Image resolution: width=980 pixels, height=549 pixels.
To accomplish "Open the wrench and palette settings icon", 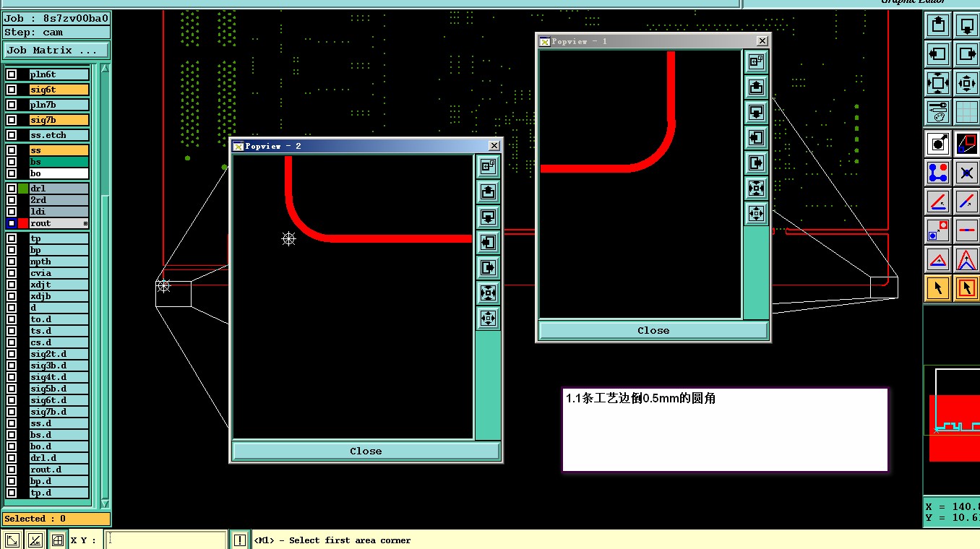I will [x=938, y=112].
